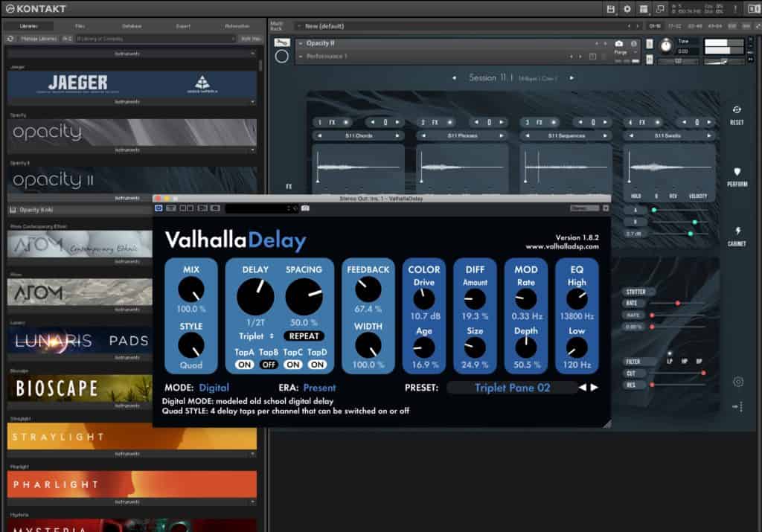The height and width of the screenshot is (532, 762).
Task: Open the Triplet delay sync dropdown
Action: 256,336
